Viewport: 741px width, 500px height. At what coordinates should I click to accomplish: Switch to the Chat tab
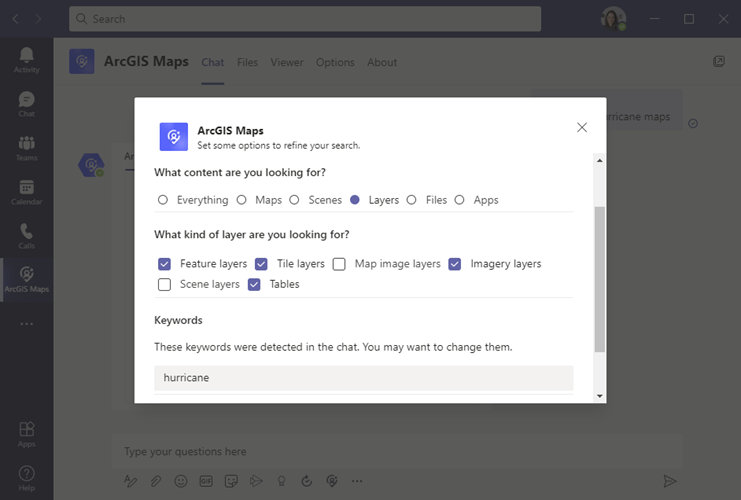(213, 62)
